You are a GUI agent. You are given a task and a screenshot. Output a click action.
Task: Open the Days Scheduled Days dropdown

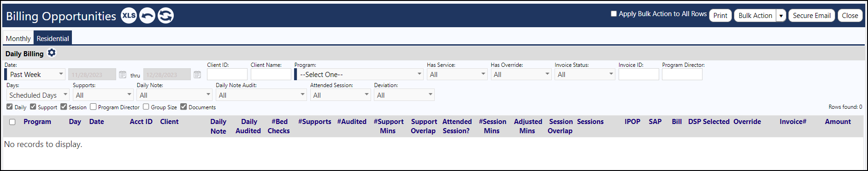(38, 95)
